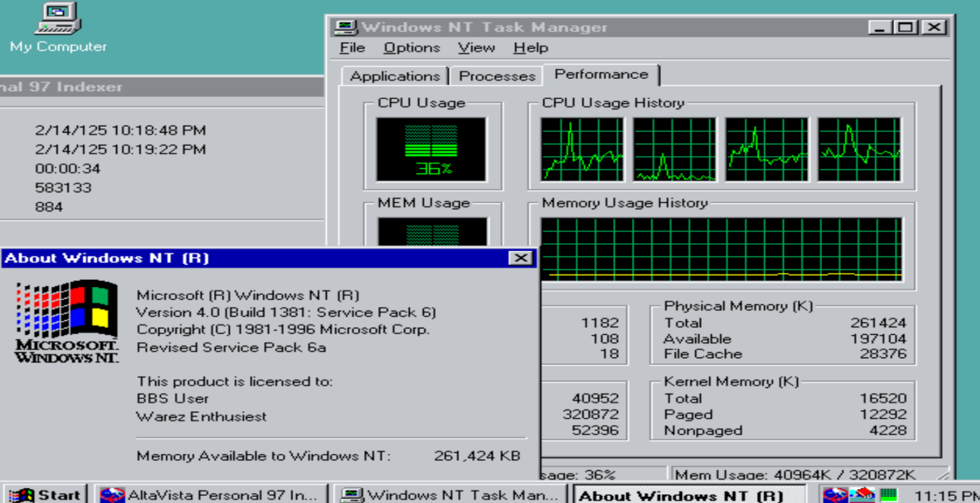Switch to the Applications tab
This screenshot has width=980, height=503.
[394, 76]
